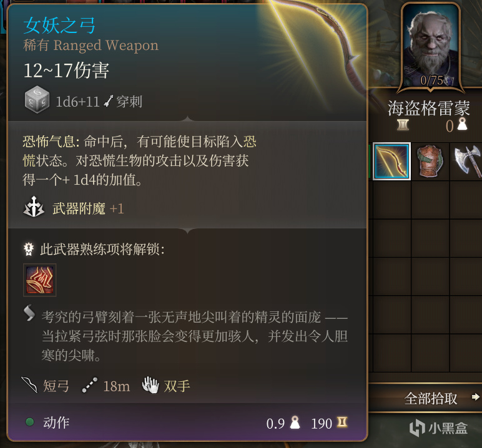Click the gold coin icon beside 190
Screen dimensions: 482x448
click(x=342, y=422)
